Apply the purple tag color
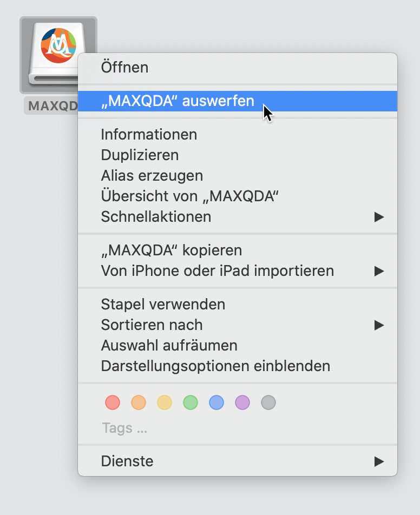 (x=242, y=402)
